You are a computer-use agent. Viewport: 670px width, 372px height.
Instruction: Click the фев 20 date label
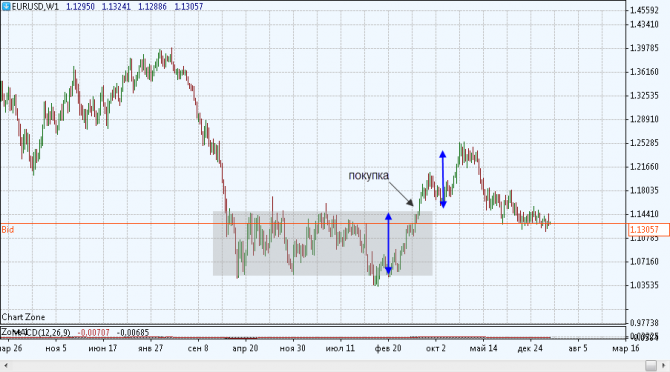388,349
